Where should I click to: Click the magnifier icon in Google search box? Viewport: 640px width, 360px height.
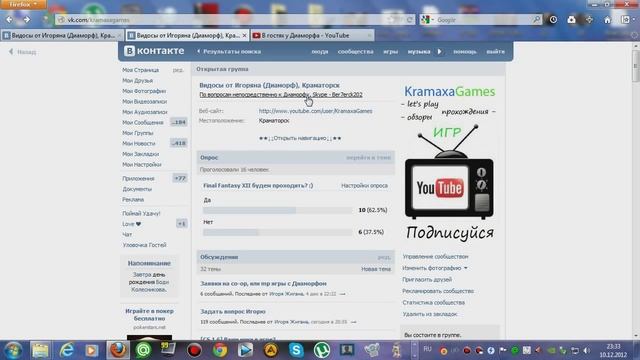(x=536, y=20)
